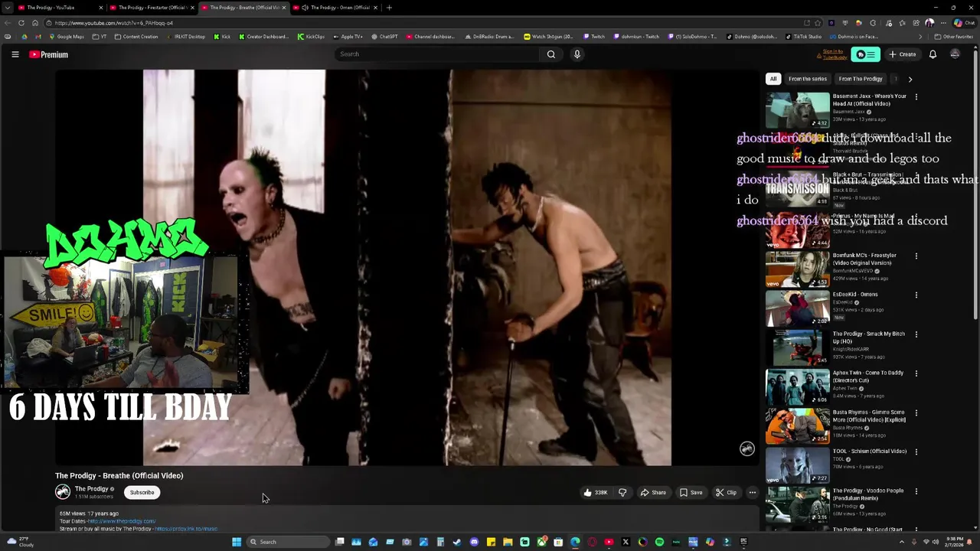Click Sign in to TubeBuddy link
The height and width of the screenshot is (551, 980).
point(833,54)
